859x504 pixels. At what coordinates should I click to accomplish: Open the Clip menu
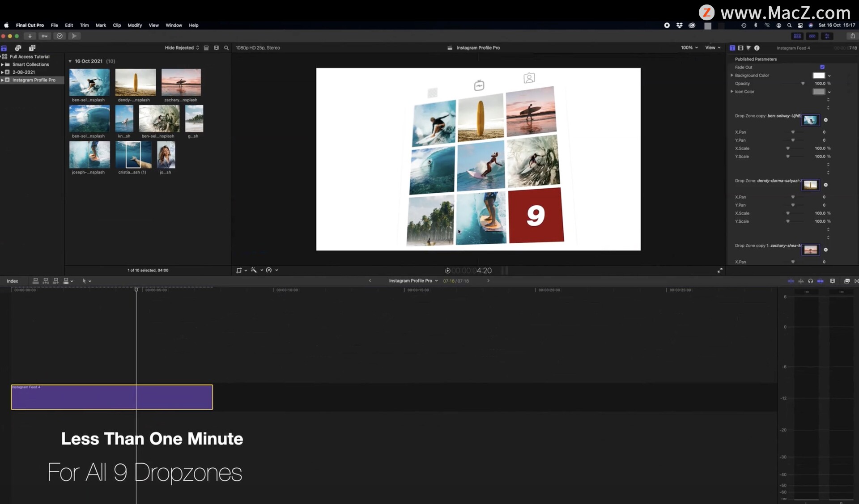[117, 25]
